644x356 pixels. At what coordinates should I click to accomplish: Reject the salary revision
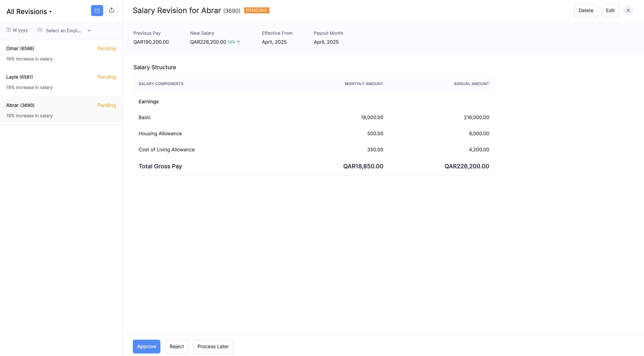[x=177, y=346]
